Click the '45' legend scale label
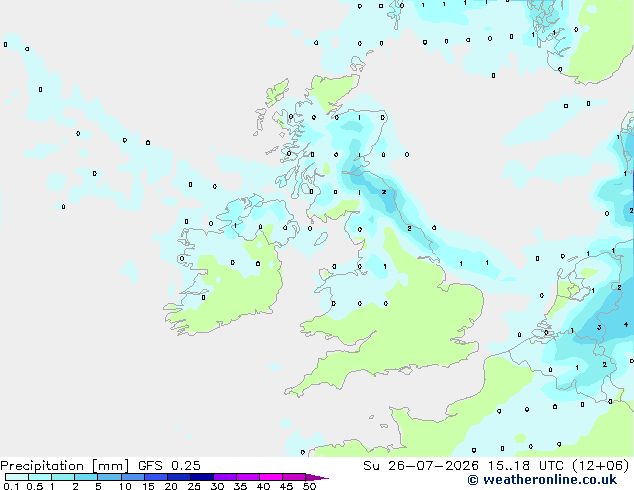The height and width of the screenshot is (490, 634). click(x=286, y=486)
